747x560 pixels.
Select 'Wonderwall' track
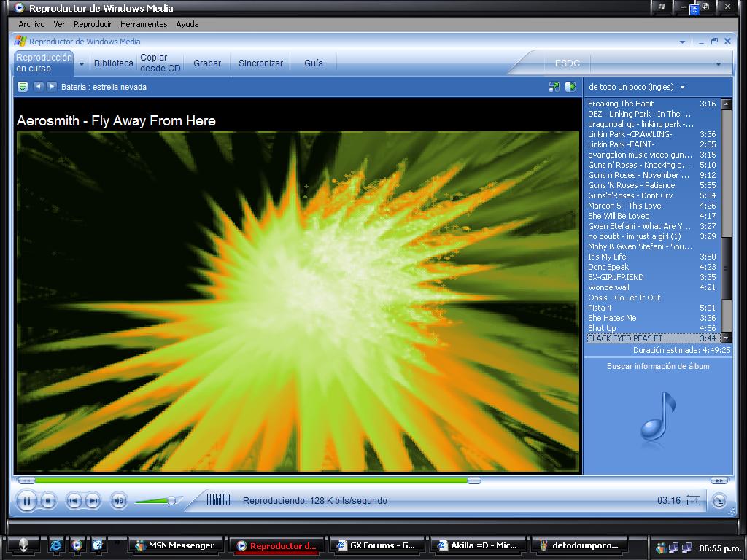pyautogui.click(x=651, y=287)
